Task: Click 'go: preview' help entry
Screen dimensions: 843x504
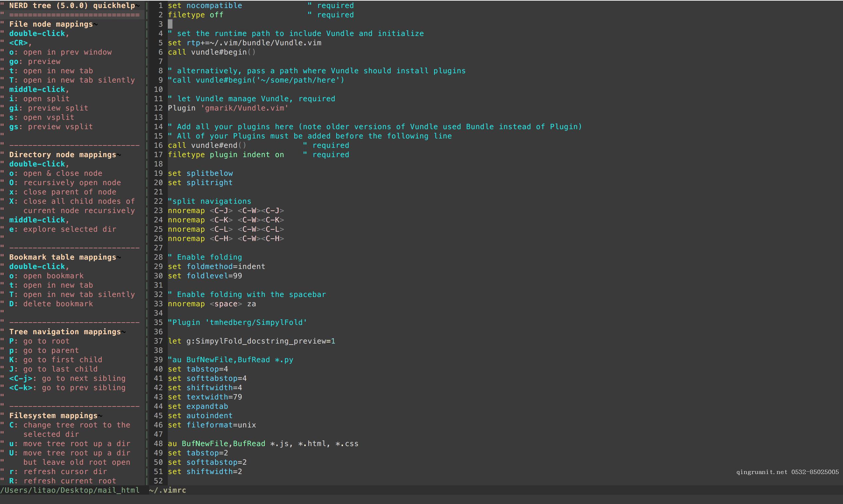Action: [x=35, y=62]
